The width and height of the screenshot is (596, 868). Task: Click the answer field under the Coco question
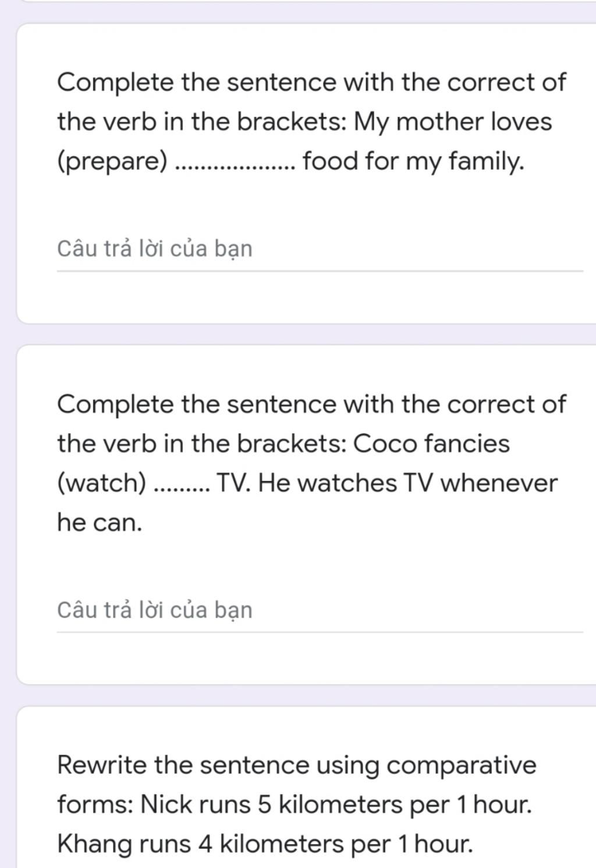[320, 611]
